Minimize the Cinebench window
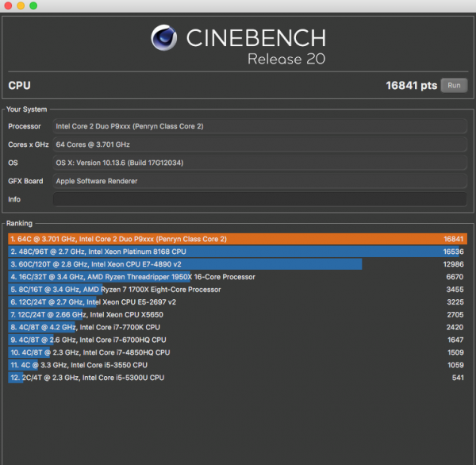The image size is (476, 465). pyautogui.click(x=21, y=6)
